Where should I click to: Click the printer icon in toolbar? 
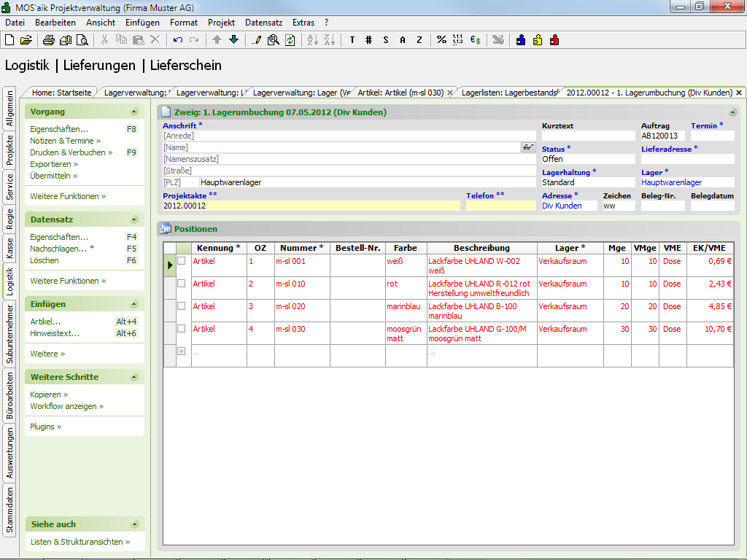[49, 40]
